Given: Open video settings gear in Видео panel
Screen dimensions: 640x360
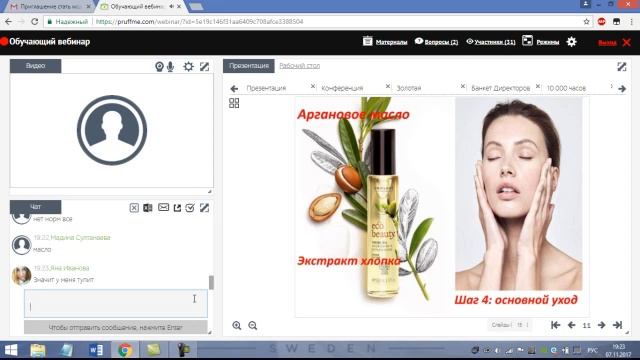Looking at the screenshot, I should click(188, 67).
